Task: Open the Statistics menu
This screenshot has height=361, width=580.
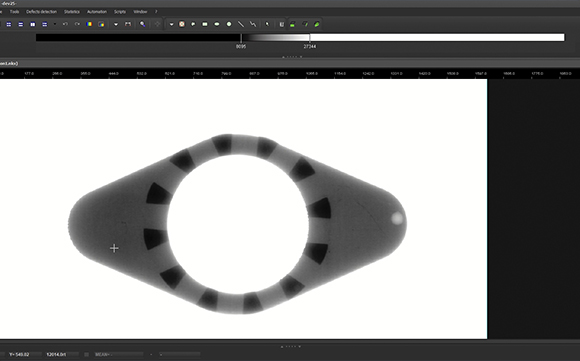Action: (x=72, y=12)
